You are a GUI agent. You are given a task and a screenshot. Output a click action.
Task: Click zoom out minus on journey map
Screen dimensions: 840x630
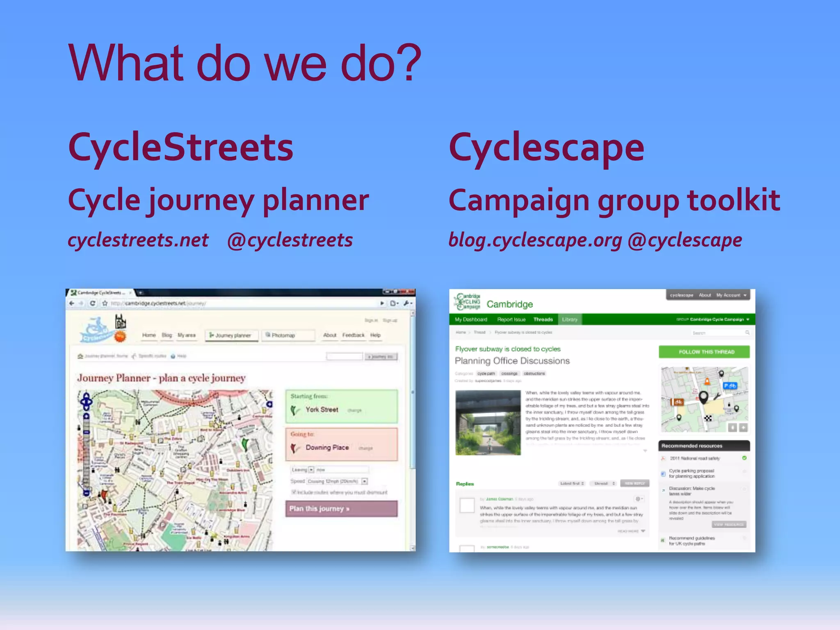[x=87, y=493]
